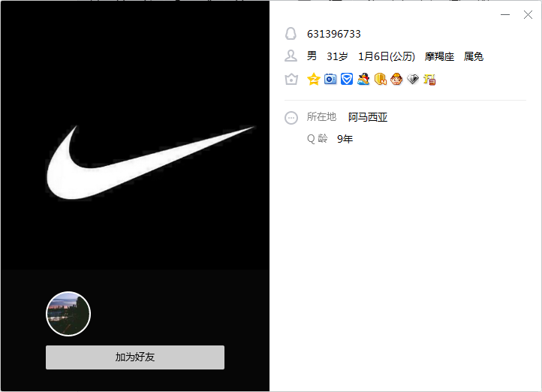Click the round ellipsis icon beside 所在地
Screen dimensions: 542x392
point(291,118)
